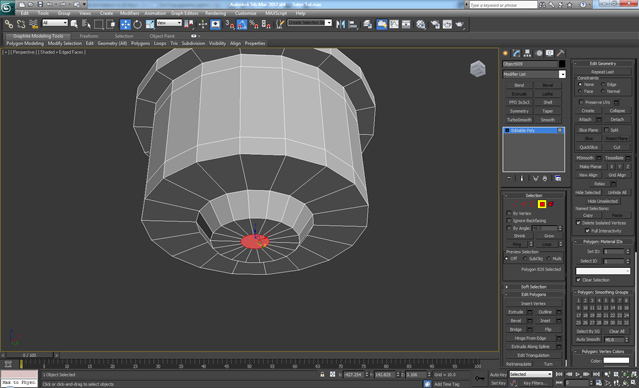639x388 pixels.
Task: Open the Display command panel tab
Action: click(x=550, y=53)
